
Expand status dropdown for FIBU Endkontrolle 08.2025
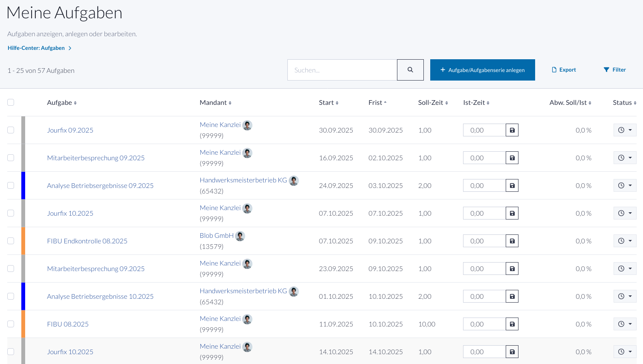point(625,241)
